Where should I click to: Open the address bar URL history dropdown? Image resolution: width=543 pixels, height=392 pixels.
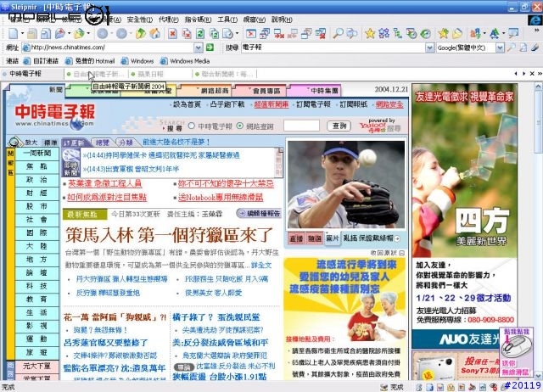[198, 48]
